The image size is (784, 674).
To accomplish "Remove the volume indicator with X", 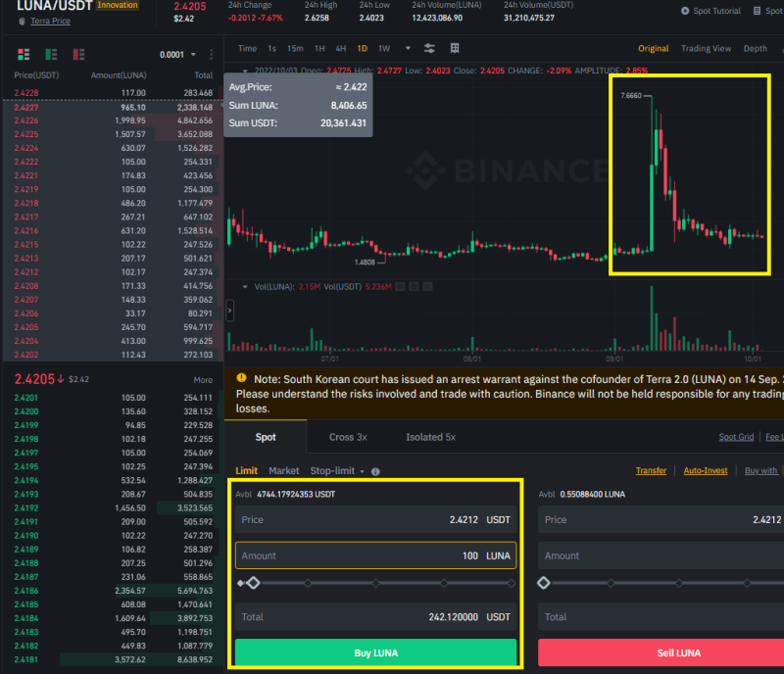I will click(x=427, y=286).
